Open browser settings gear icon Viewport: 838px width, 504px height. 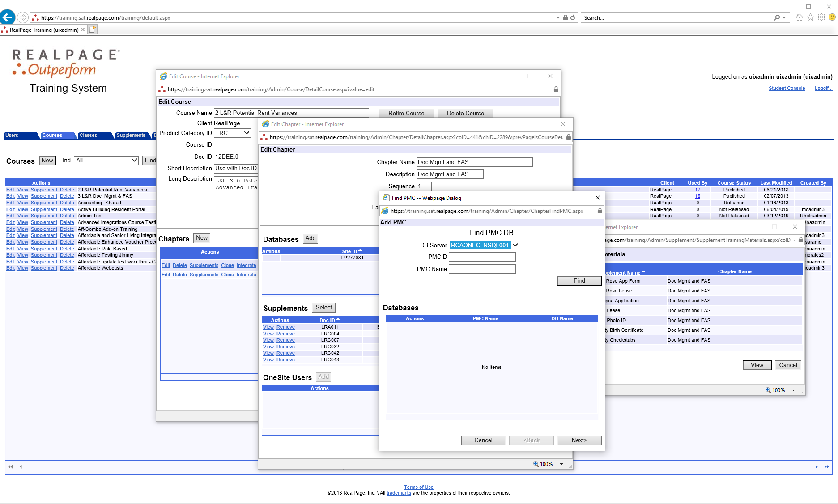click(821, 17)
